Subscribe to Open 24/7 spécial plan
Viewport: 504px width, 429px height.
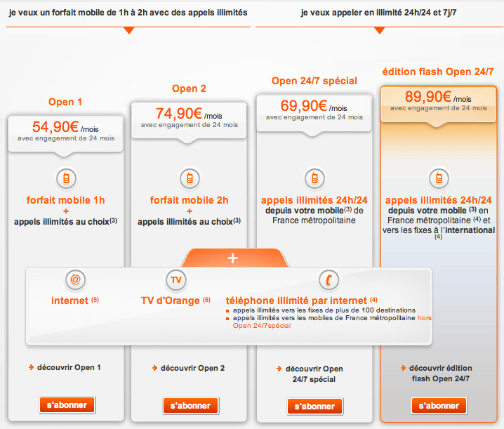pyautogui.click(x=314, y=407)
